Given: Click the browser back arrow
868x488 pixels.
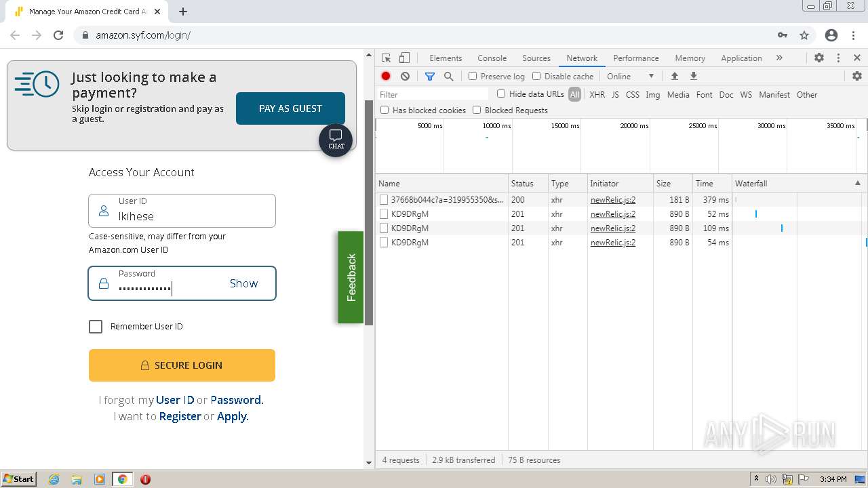Looking at the screenshot, I should click(15, 35).
